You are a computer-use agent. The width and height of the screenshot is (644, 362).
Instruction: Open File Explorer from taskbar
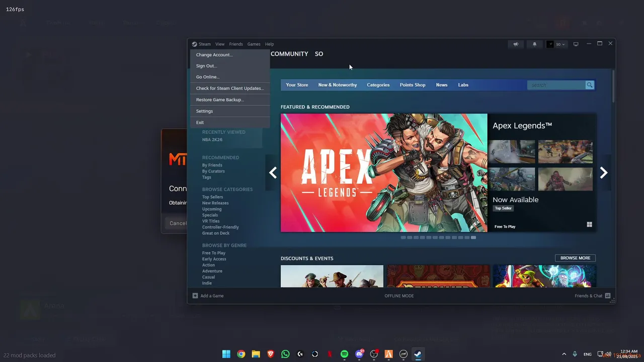tap(256, 354)
